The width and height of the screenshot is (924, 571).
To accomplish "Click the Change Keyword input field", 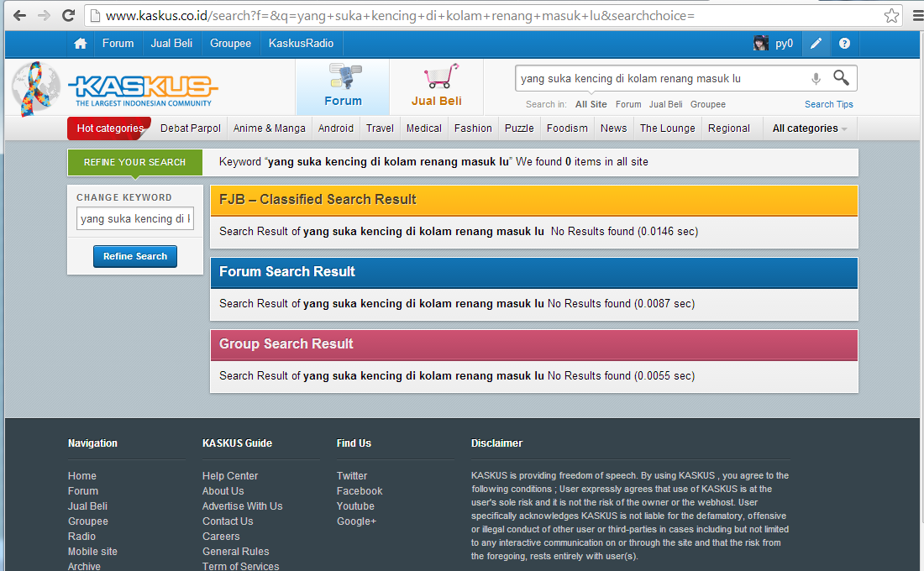I will point(135,218).
